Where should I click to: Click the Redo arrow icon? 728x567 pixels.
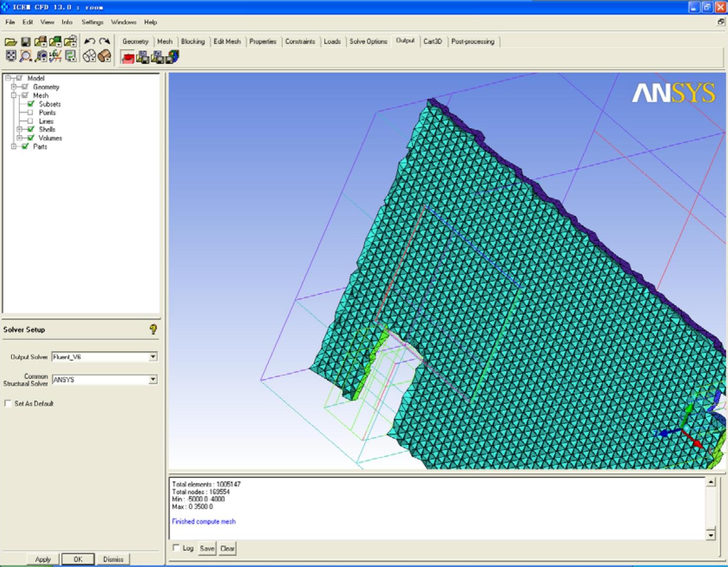tap(104, 41)
